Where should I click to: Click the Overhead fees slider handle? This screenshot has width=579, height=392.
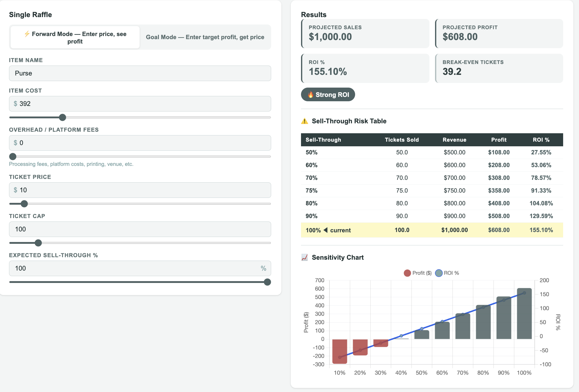coord(13,157)
